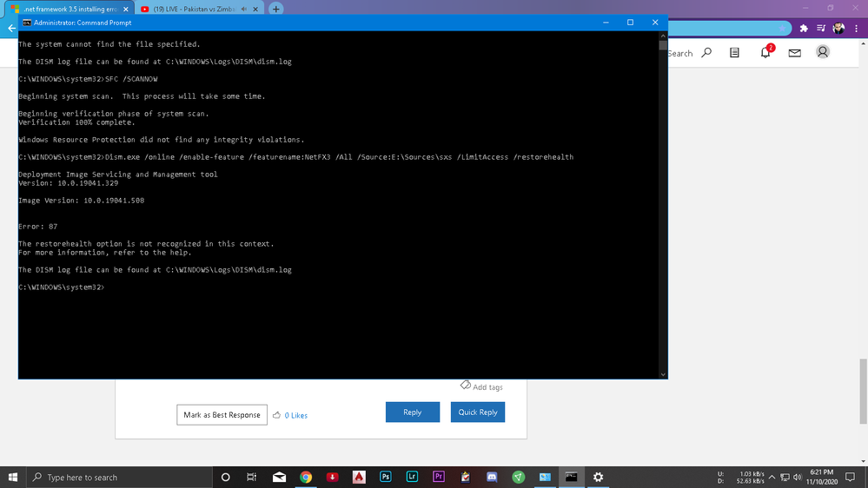This screenshot has height=488, width=868.
Task: Open Lightroom from the taskbar
Action: (412, 477)
